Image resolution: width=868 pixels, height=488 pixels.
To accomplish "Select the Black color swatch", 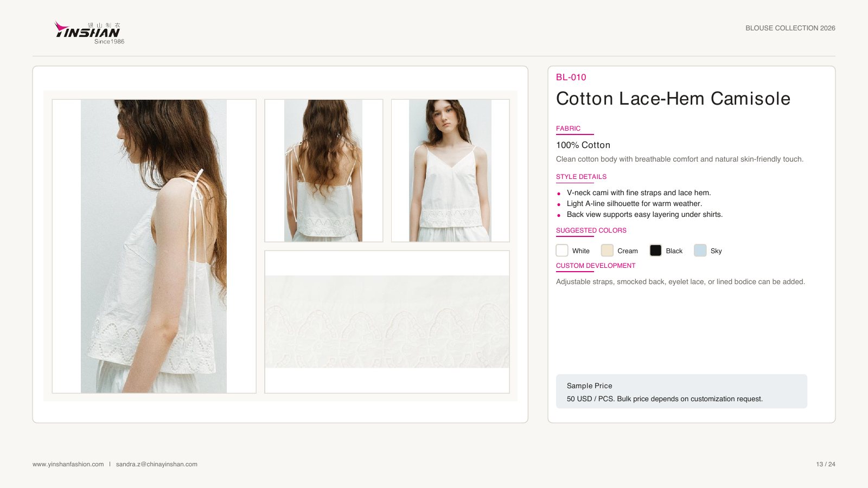I will pyautogui.click(x=655, y=250).
